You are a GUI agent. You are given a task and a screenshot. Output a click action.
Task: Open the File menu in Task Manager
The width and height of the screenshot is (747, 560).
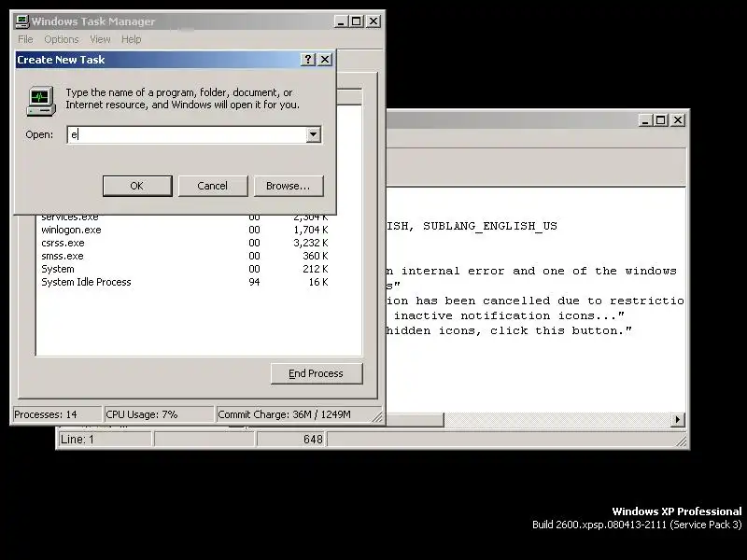(25, 39)
